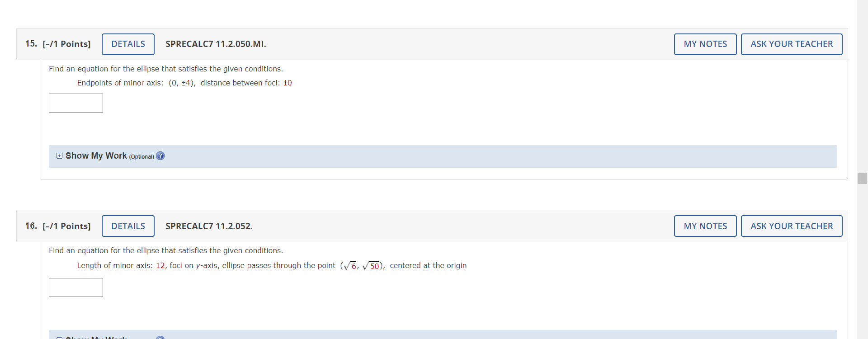Click ASK YOUR TEACHER for question 16

(792, 226)
